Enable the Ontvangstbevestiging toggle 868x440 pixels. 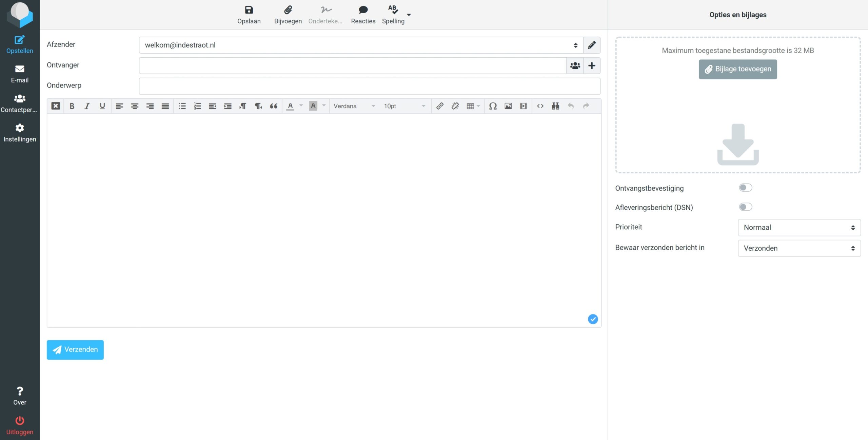click(x=745, y=188)
